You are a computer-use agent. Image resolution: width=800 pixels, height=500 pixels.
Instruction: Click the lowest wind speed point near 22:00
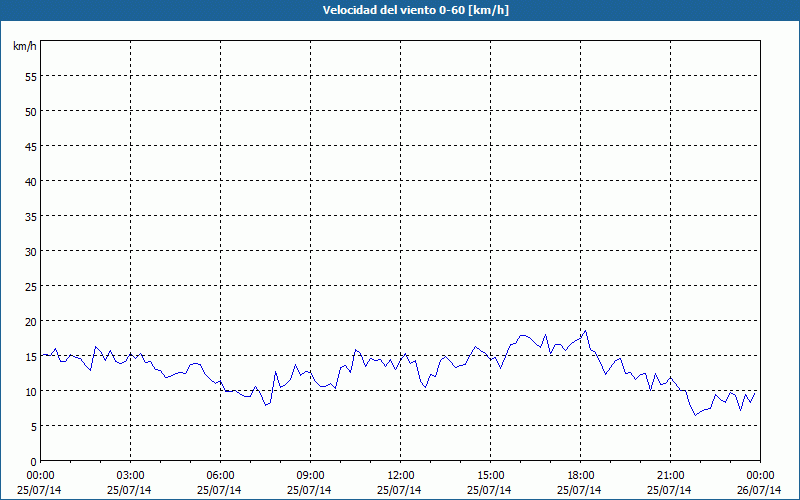pyautogui.click(x=695, y=415)
